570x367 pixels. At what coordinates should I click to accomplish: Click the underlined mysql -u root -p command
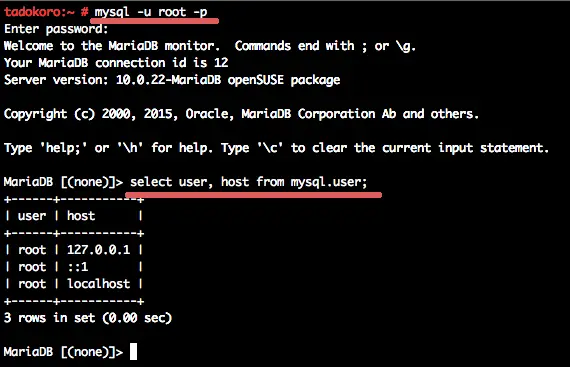click(151, 12)
